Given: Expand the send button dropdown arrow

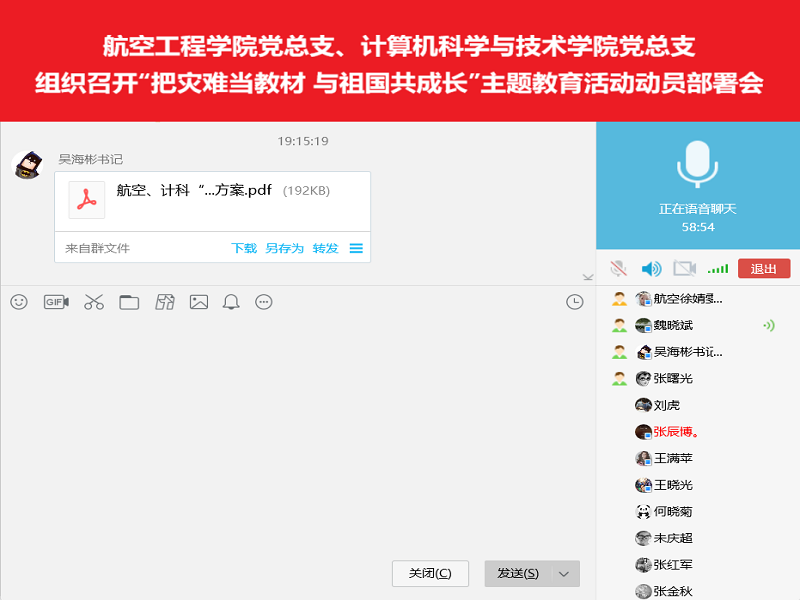Looking at the screenshot, I should [564, 574].
